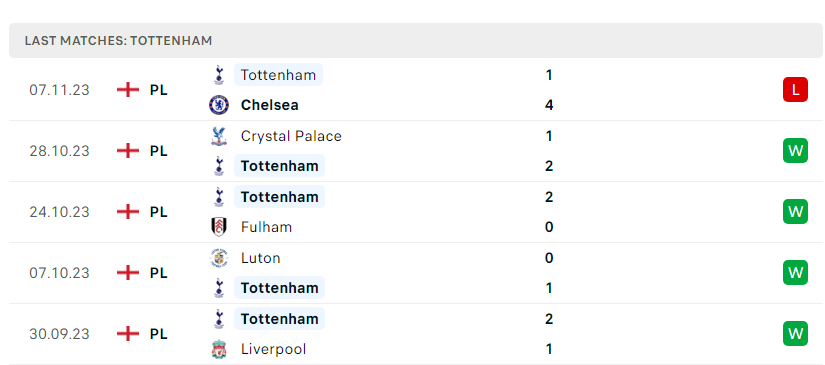Click Tottenham crest in the 07.11.23 match
Viewport: 825px width, 365px height.
pyautogui.click(x=219, y=75)
